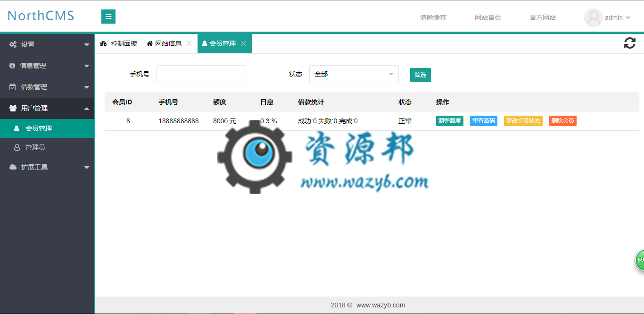Open 官方网站 link
The height and width of the screenshot is (314, 644).
pyautogui.click(x=543, y=17)
